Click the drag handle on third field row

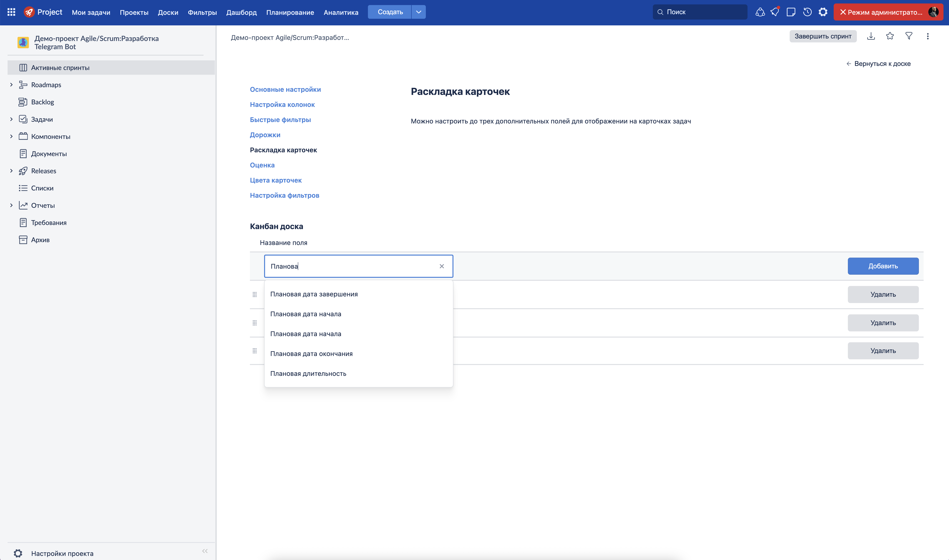(254, 351)
